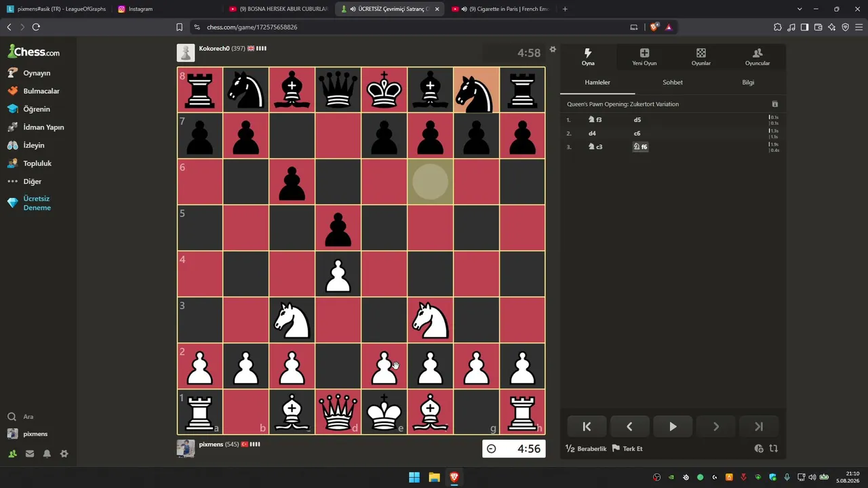Close the active chess browser tab
Viewport: 868px width, 488px height.
tap(437, 9)
